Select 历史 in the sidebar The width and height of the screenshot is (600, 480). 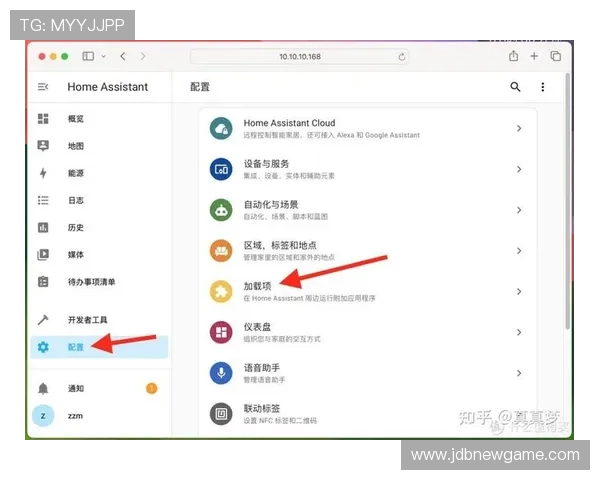99,227
